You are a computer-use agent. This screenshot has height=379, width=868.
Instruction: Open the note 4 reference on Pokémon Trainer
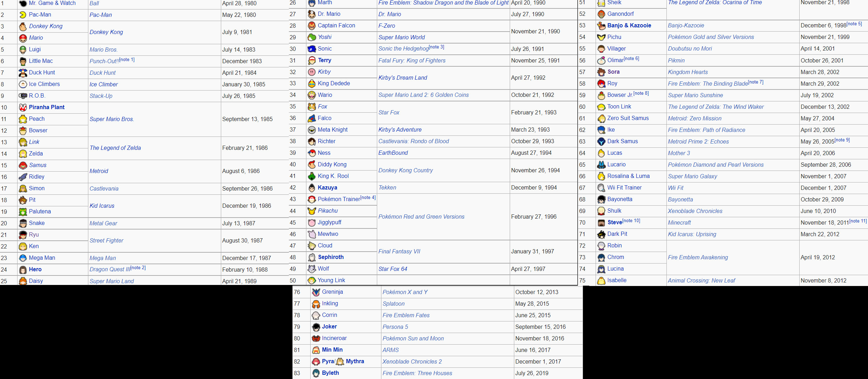368,198
